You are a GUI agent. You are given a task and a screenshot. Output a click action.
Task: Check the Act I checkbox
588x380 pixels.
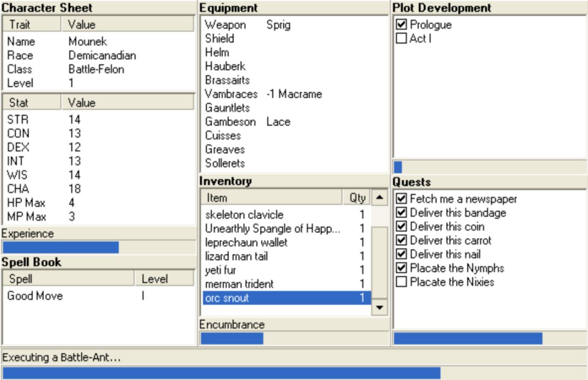tap(402, 39)
